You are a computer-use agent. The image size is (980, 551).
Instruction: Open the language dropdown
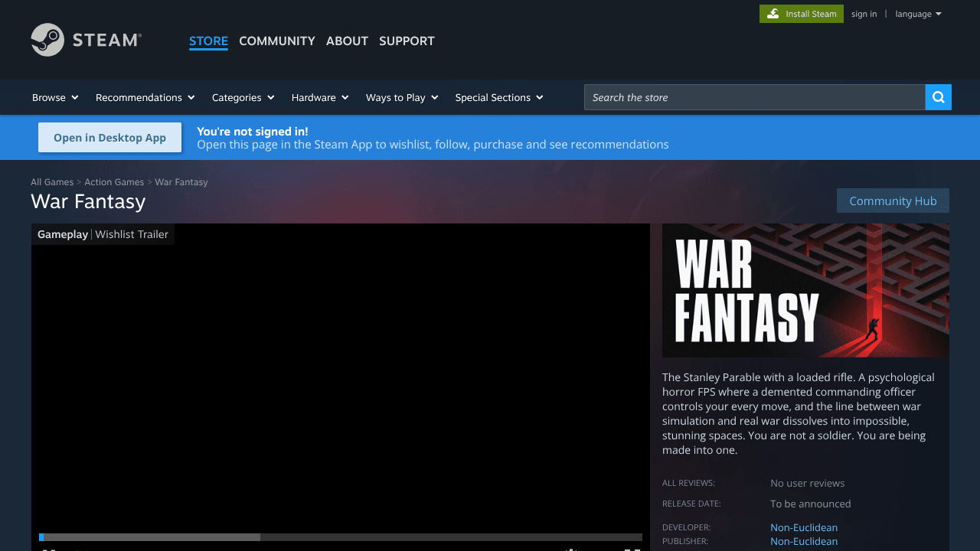click(x=918, y=14)
